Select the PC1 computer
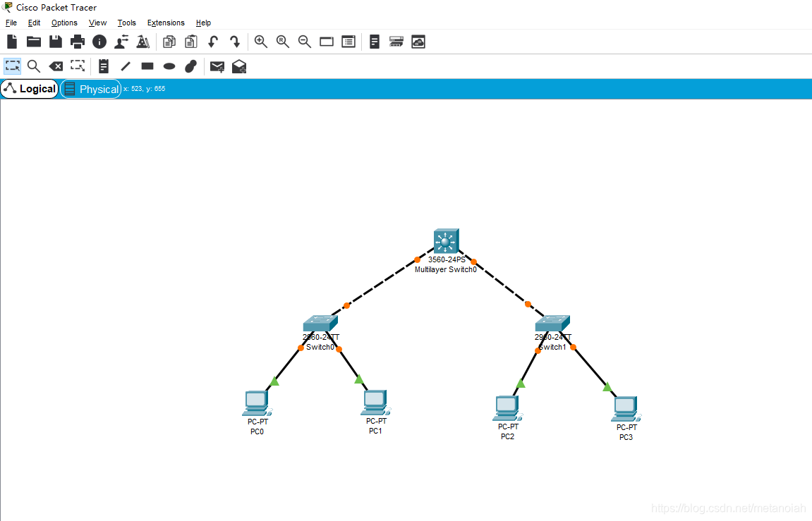Image resolution: width=812 pixels, height=521 pixels. 375,403
